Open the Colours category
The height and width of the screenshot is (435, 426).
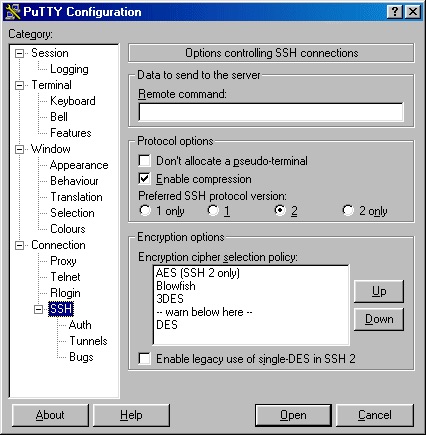click(68, 229)
